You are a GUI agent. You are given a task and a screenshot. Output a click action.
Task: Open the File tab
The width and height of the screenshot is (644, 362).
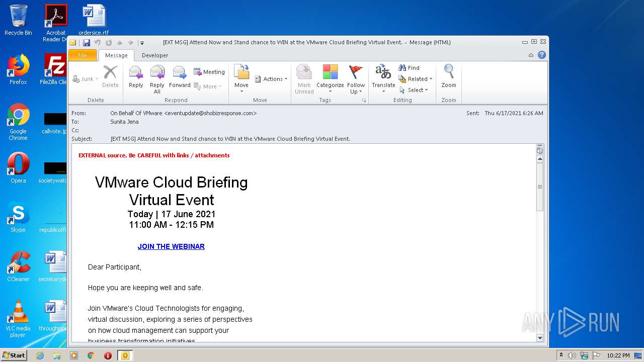tap(82, 55)
